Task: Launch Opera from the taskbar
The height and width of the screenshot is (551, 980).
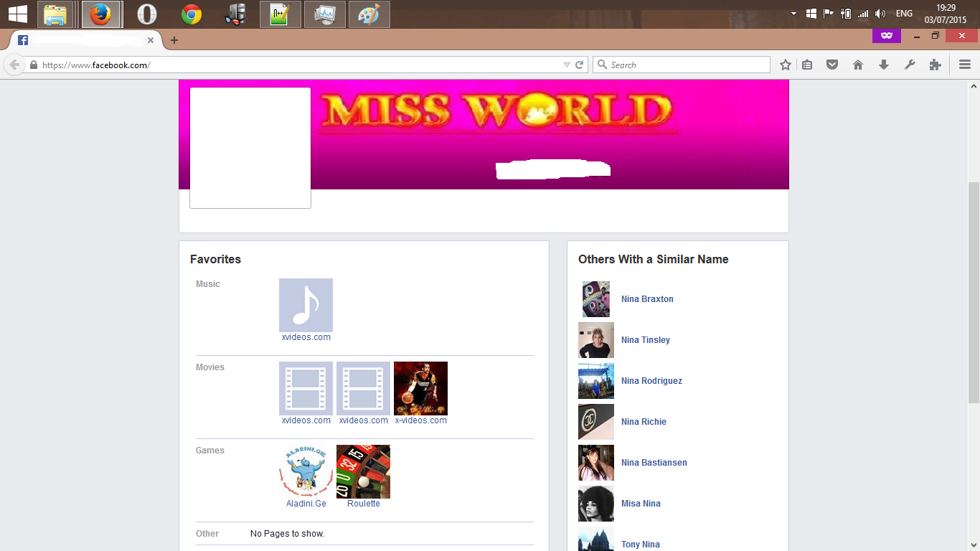Action: 146,14
